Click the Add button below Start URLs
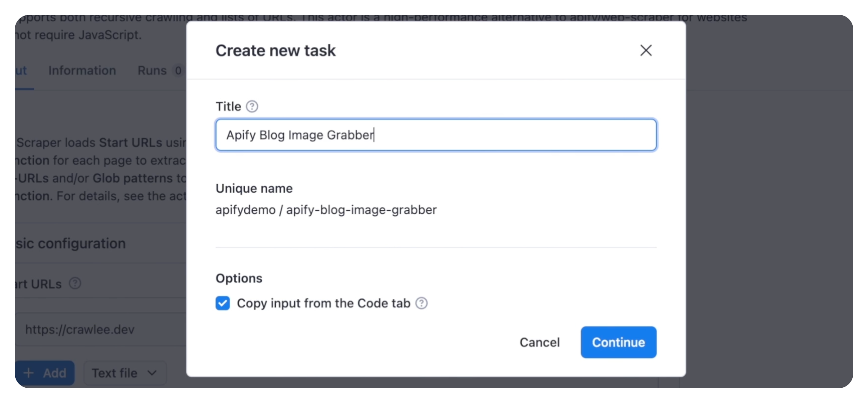The image size is (868, 403). [x=45, y=373]
